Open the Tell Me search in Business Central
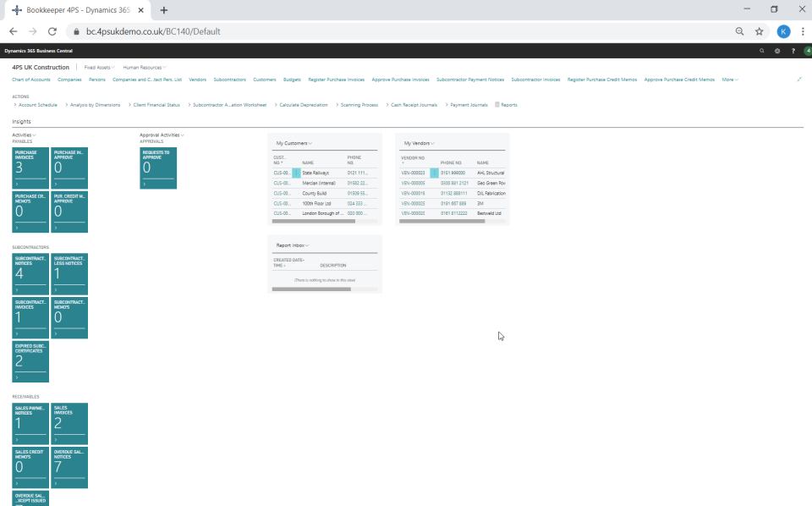812x506 pixels. pos(763,50)
